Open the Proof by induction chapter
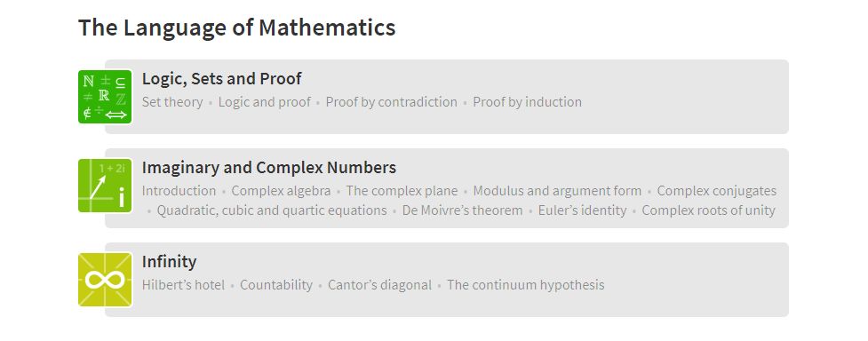 [x=527, y=102]
